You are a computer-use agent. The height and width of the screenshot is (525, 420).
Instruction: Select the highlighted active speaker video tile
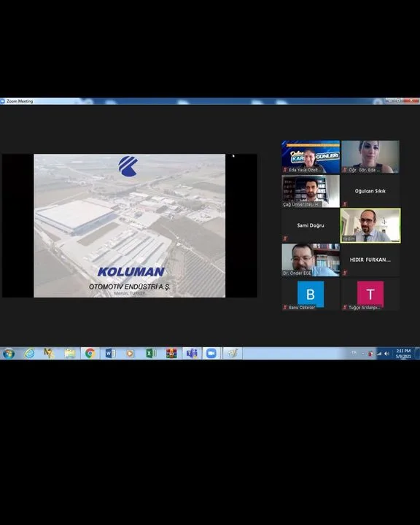point(370,225)
